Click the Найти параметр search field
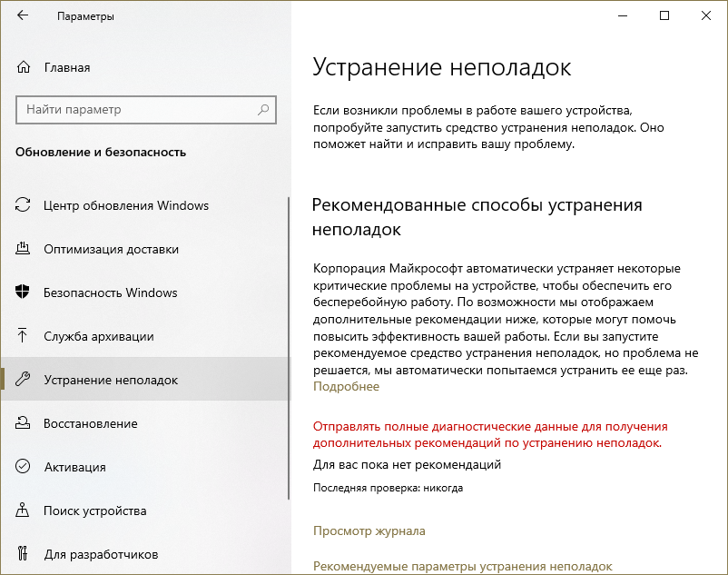The height and width of the screenshot is (575, 728). tap(136, 110)
